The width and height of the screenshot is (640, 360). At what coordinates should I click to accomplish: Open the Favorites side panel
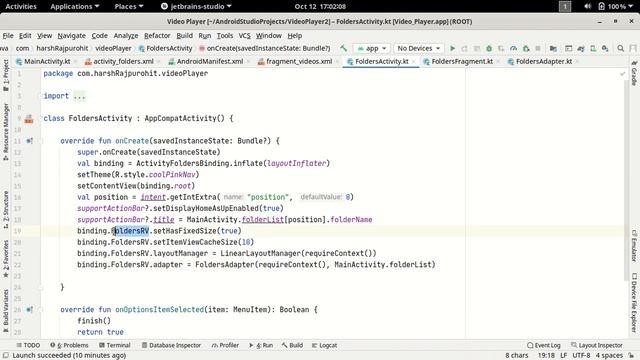(6, 259)
